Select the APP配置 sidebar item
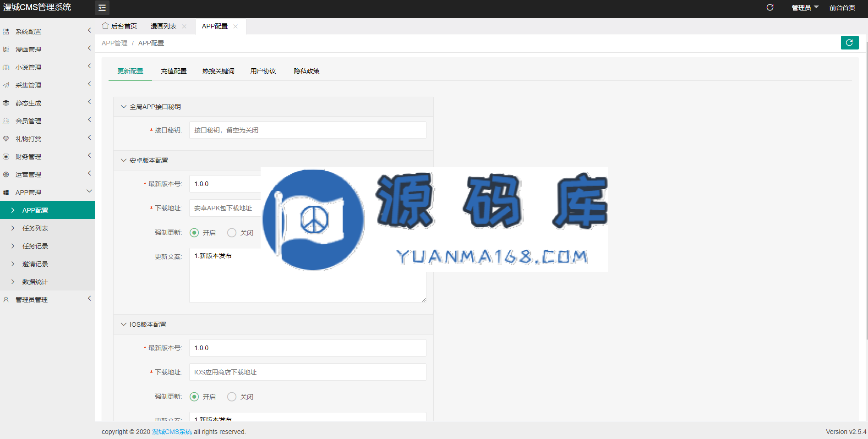Viewport: 868px width, 439px height. pos(47,210)
